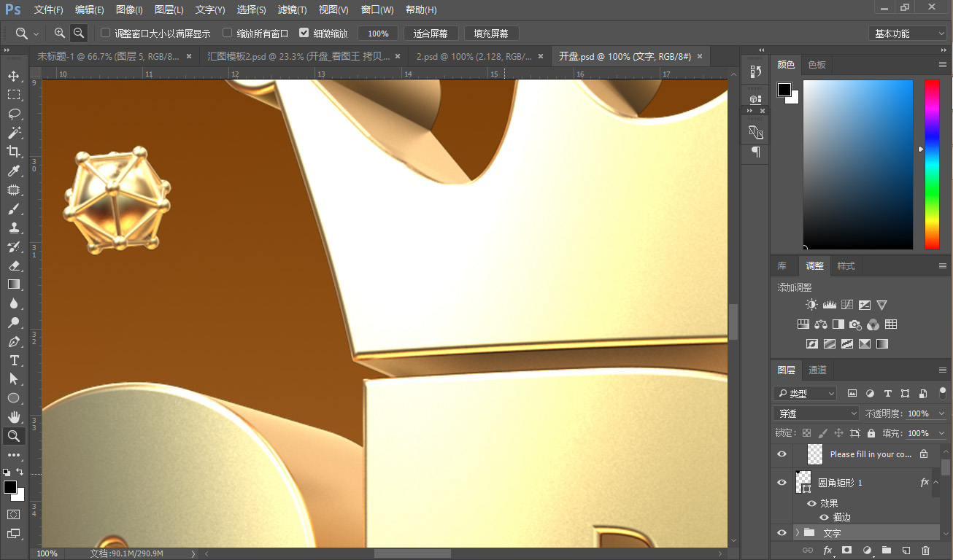
Task: Click the delete layer trash icon
Action: point(926,551)
